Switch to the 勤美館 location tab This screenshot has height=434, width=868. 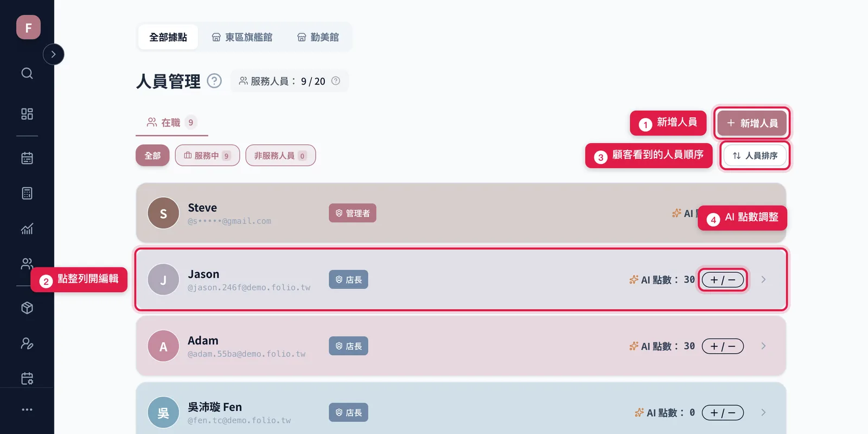[x=318, y=37]
